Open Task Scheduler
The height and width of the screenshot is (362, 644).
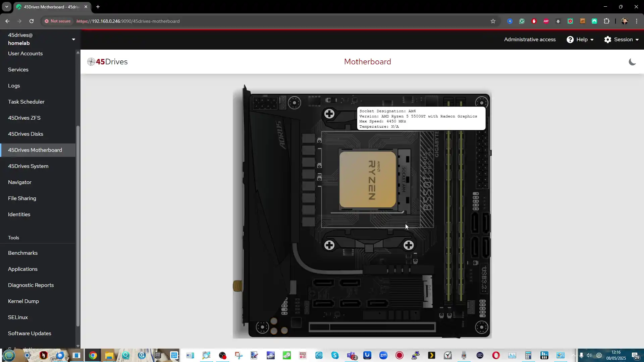tap(26, 102)
